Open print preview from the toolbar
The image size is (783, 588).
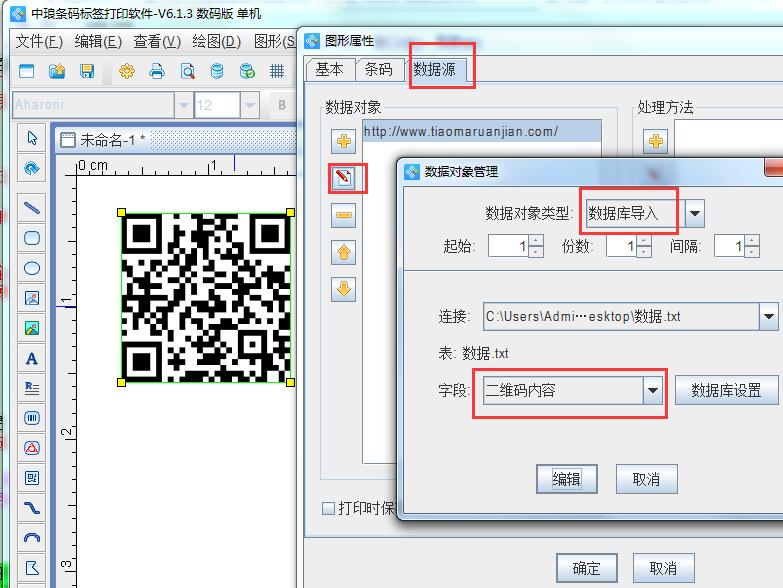[x=188, y=71]
